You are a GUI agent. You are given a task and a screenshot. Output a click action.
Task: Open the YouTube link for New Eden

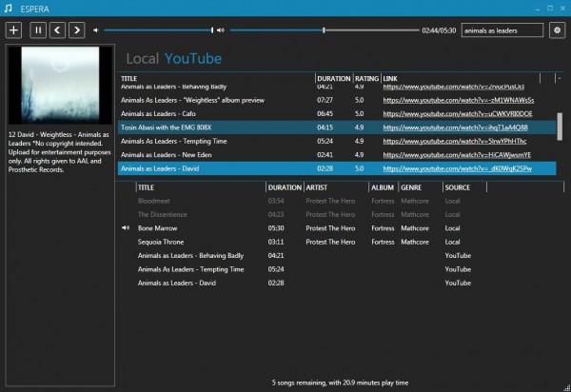tap(456, 154)
